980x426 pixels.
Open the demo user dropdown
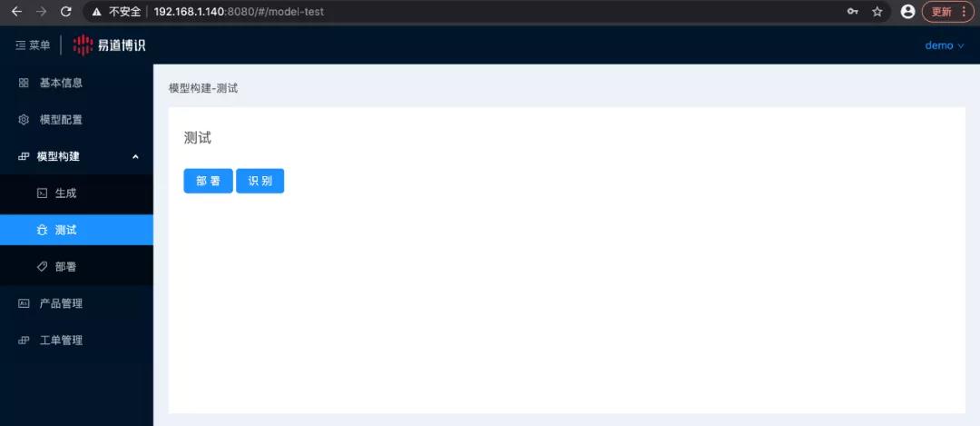[944, 45]
